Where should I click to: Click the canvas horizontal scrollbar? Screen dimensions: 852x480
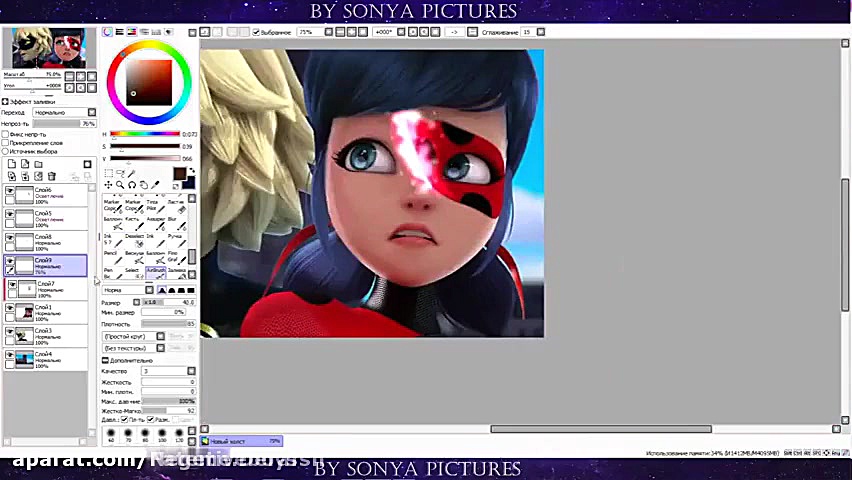(x=601, y=429)
